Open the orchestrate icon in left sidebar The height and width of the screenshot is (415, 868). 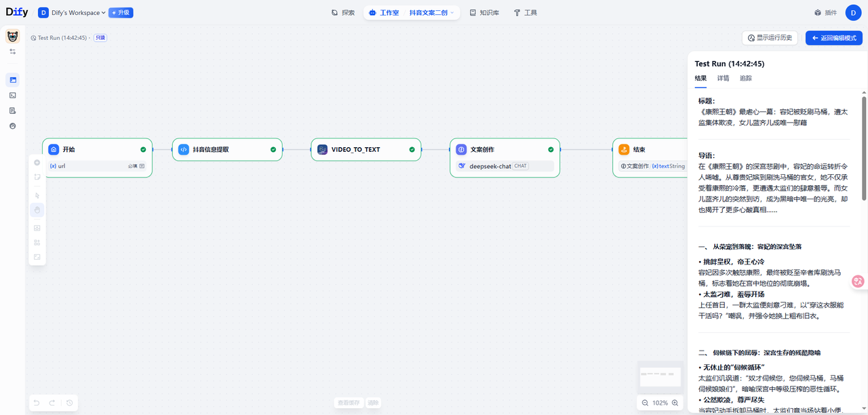pyautogui.click(x=12, y=80)
